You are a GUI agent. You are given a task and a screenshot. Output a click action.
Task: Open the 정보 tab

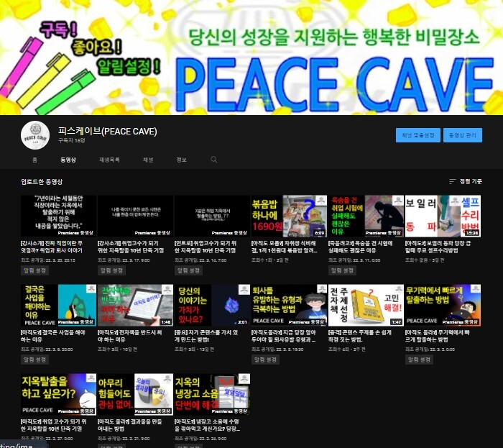(x=182, y=160)
